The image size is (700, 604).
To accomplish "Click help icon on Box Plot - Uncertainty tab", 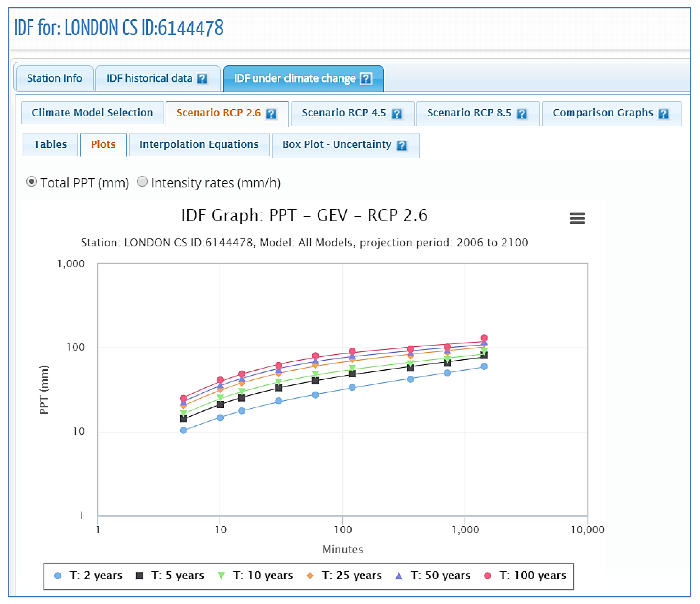I will tap(402, 145).
